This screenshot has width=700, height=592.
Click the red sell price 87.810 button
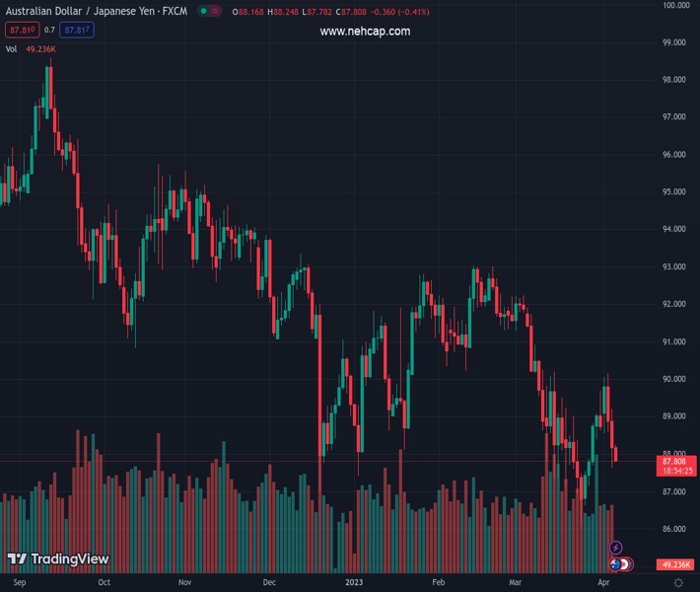(x=21, y=31)
